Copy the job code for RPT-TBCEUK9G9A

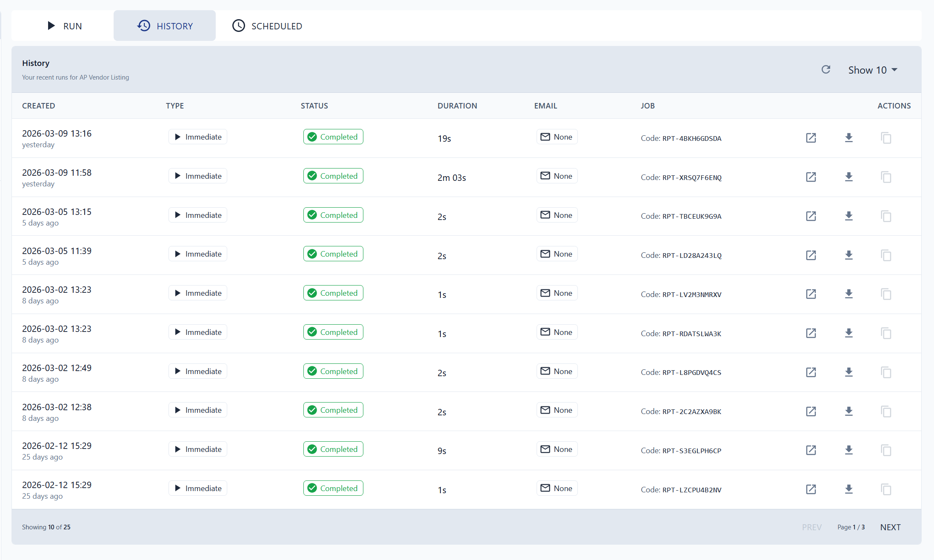pyautogui.click(x=887, y=216)
